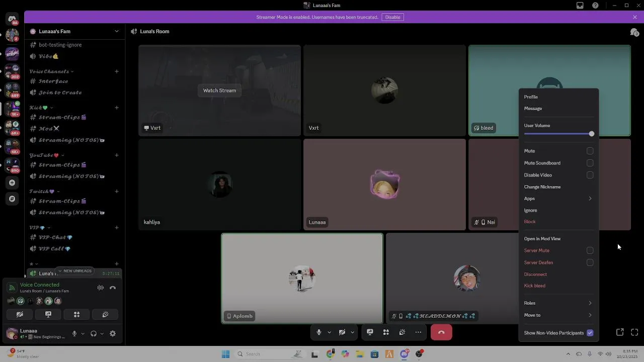644x362 pixels.
Task: Check Mute Soundboard checkbox
Action: click(x=590, y=163)
